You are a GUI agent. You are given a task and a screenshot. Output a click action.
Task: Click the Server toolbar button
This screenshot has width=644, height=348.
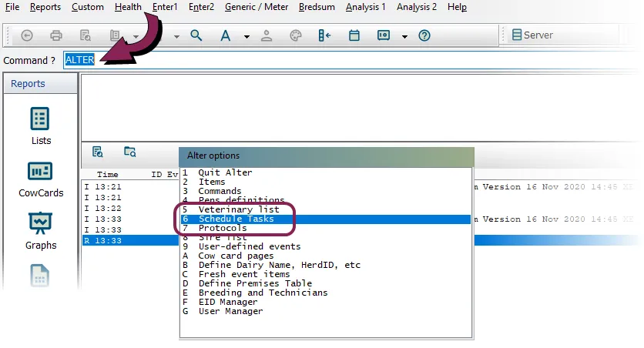pyautogui.click(x=532, y=35)
